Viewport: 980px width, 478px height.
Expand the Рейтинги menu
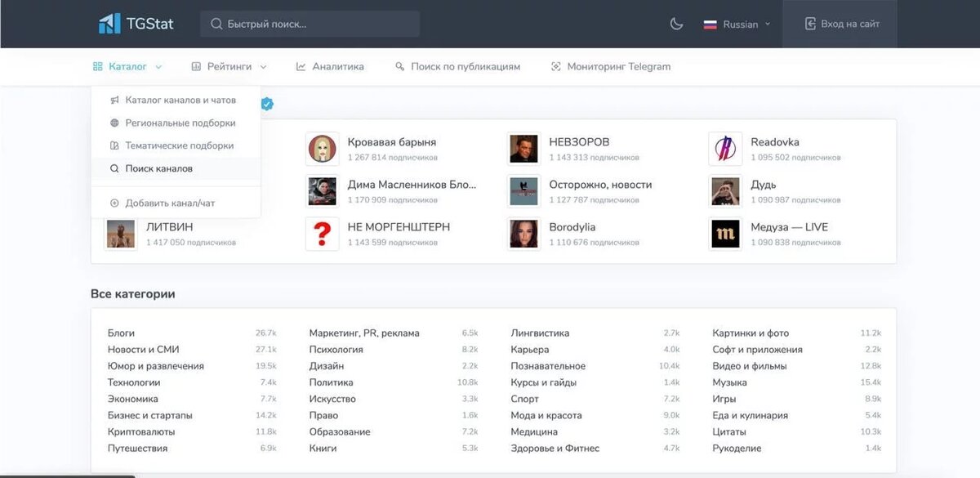[x=229, y=66]
